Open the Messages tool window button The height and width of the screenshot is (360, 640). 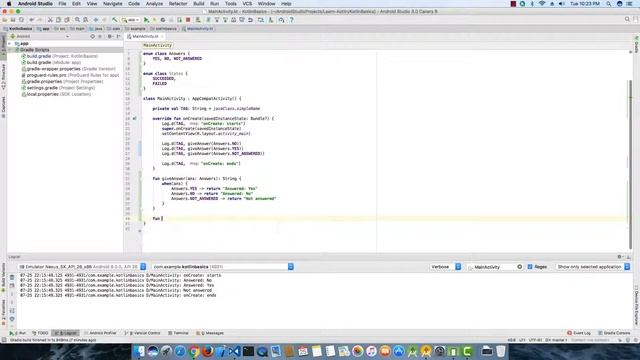click(x=210, y=333)
